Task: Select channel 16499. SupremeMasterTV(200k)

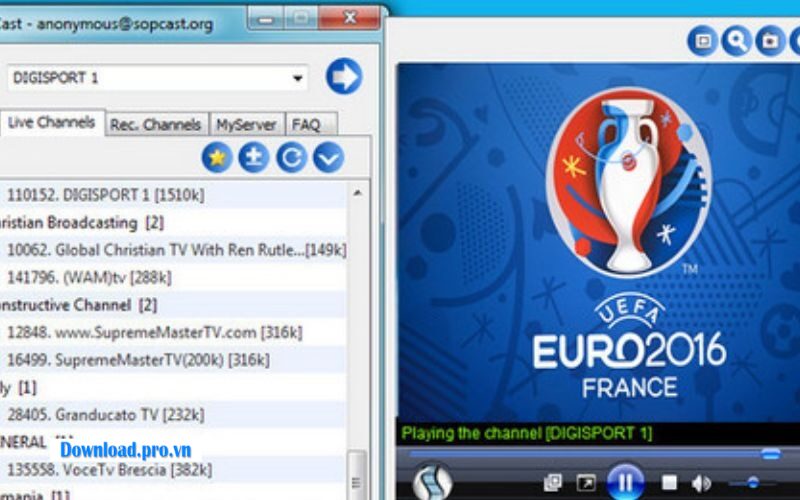Action: [173, 360]
